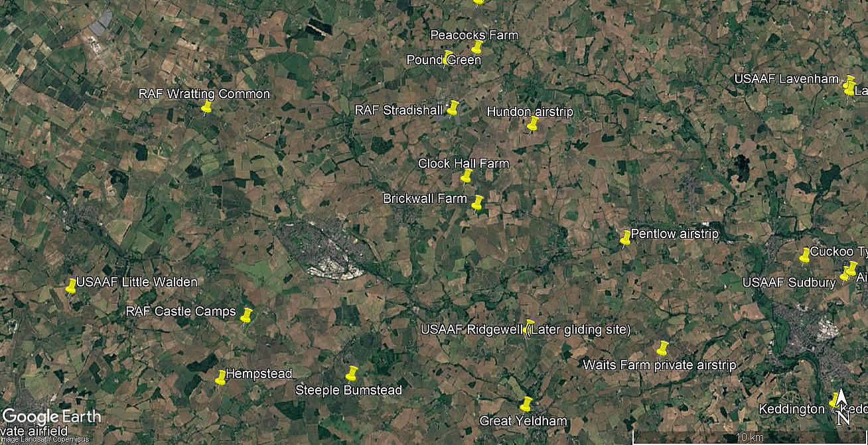Screen dimensions: 868x445
Task: Click the USAAF Ridgewell pushpin icon
Action: (x=529, y=328)
